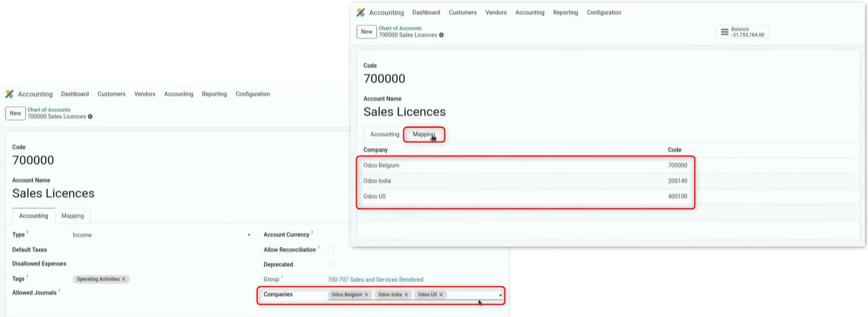The width and height of the screenshot is (868, 317).
Task: Click Code column header in mapping table
Action: (x=674, y=150)
